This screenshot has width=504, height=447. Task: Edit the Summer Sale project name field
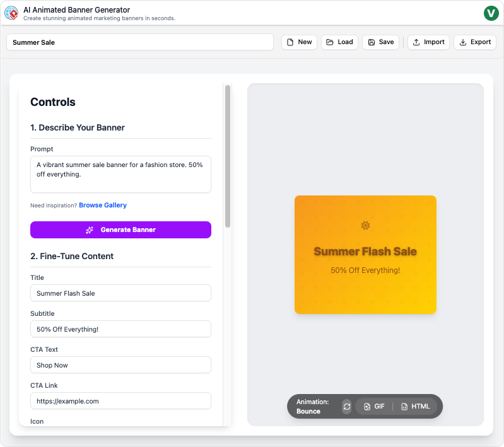click(x=140, y=42)
